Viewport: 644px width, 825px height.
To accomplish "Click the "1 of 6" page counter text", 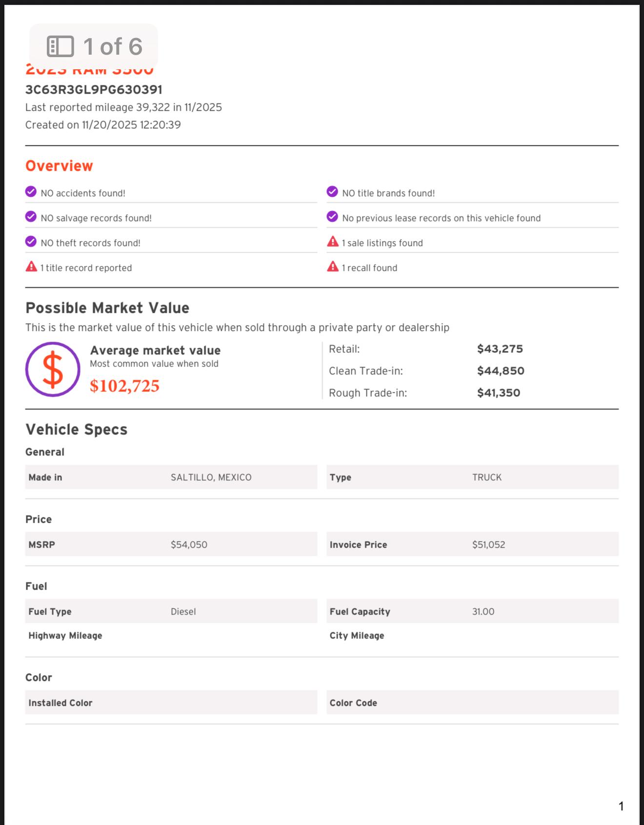I will click(113, 46).
